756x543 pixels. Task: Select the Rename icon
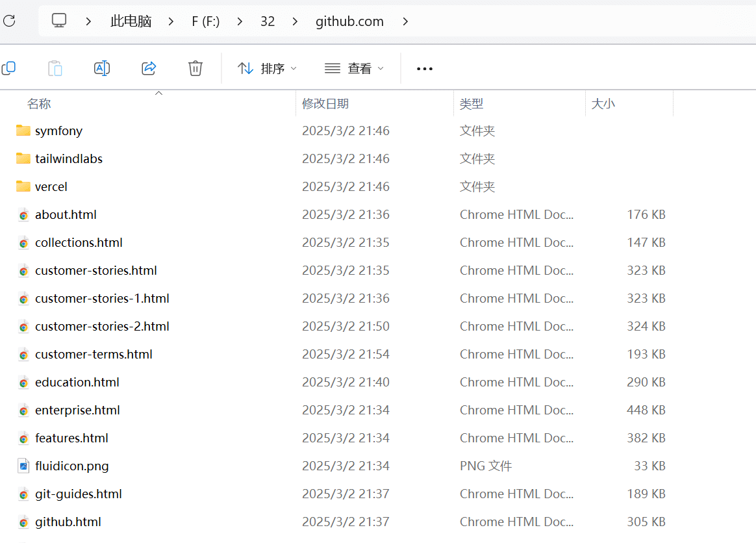(x=102, y=68)
